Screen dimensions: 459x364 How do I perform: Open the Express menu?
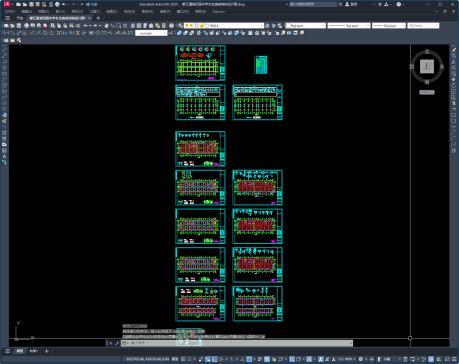pyautogui.click(x=219, y=11)
